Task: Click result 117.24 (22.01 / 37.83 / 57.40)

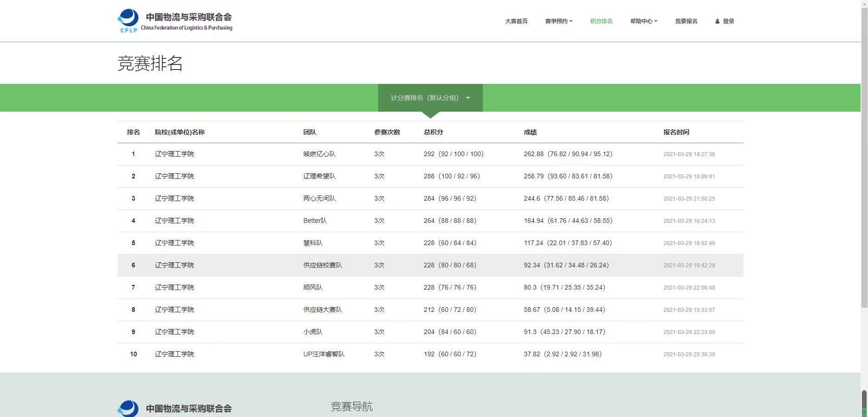Action: (x=568, y=243)
